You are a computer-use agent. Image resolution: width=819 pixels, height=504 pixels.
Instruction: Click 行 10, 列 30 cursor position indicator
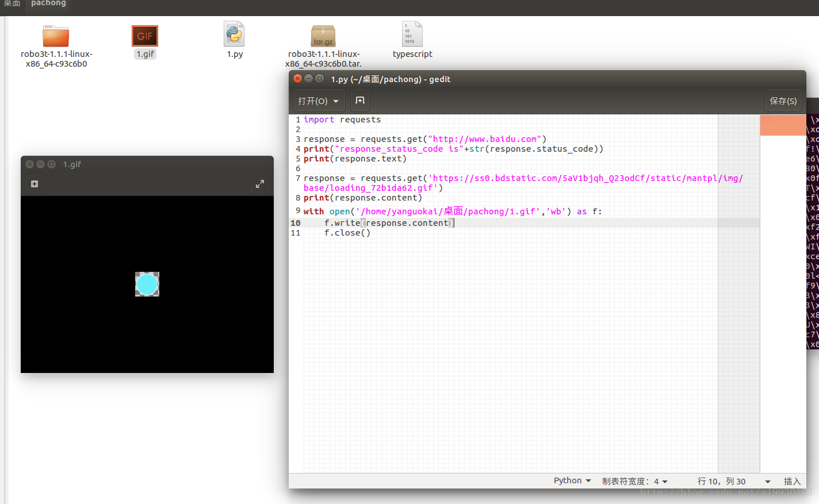(721, 481)
